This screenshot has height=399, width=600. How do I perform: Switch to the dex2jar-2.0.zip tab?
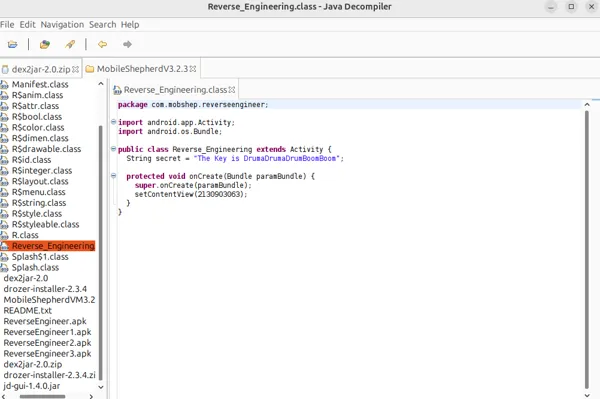(41, 69)
